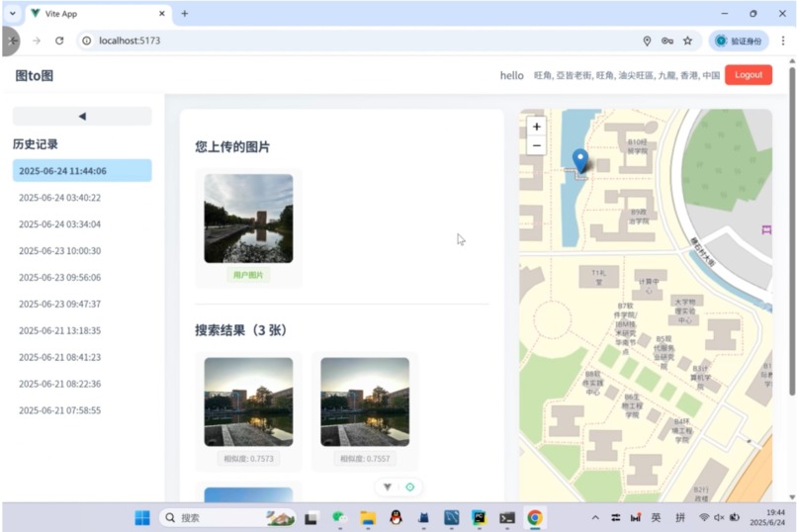797x532 pixels.
Task: Open search result with similarity 0.7557
Action: [x=365, y=401]
